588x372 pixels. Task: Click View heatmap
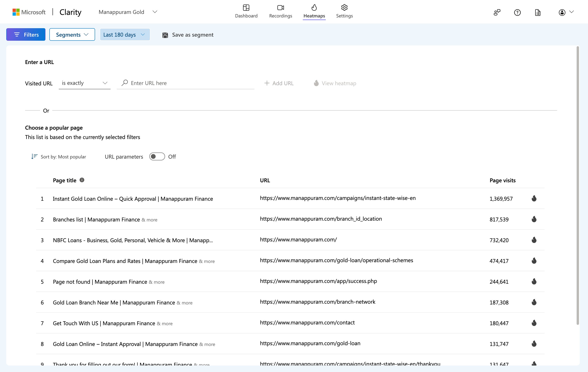(335, 83)
